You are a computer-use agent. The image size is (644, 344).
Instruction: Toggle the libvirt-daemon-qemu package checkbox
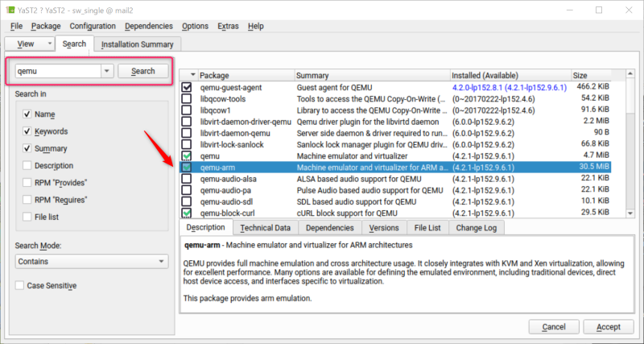coord(187,133)
